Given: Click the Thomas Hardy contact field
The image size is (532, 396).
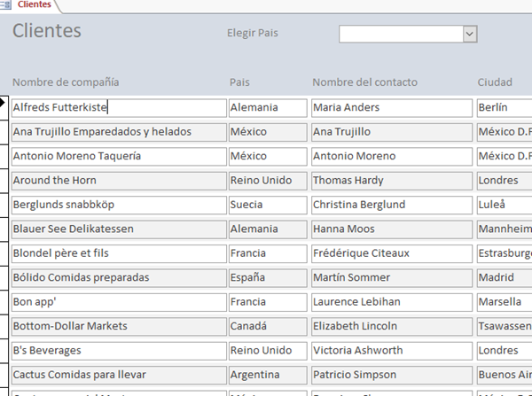Looking at the screenshot, I should click(391, 181).
